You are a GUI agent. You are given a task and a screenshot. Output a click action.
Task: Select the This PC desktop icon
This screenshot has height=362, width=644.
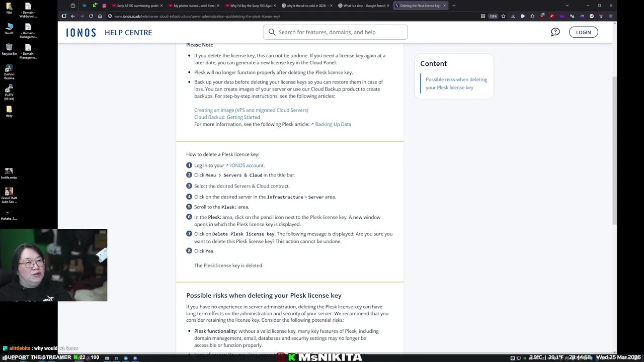click(x=9, y=28)
